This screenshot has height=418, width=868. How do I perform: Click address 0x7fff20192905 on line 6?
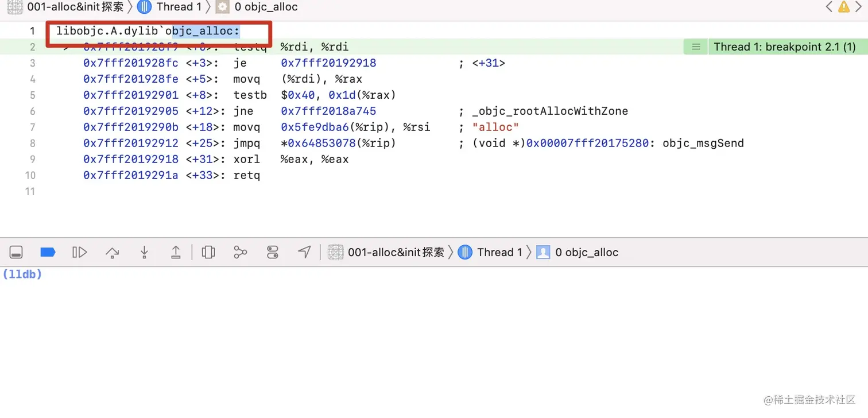click(131, 111)
